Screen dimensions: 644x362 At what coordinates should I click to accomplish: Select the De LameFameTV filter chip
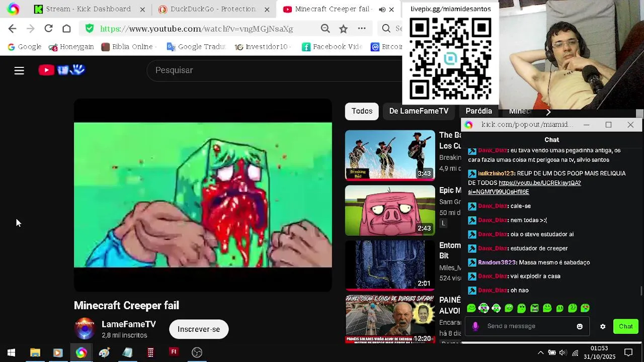419,111
